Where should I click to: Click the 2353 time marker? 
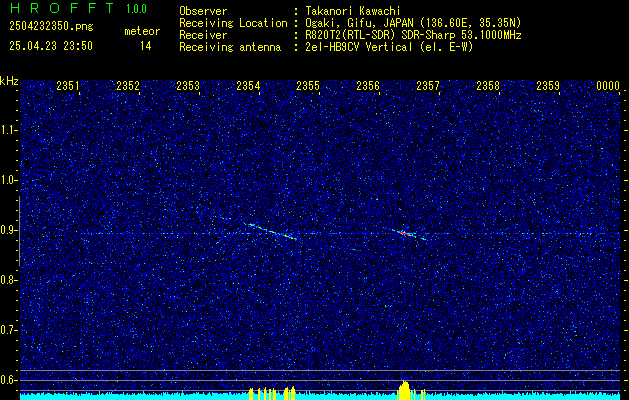tap(188, 85)
